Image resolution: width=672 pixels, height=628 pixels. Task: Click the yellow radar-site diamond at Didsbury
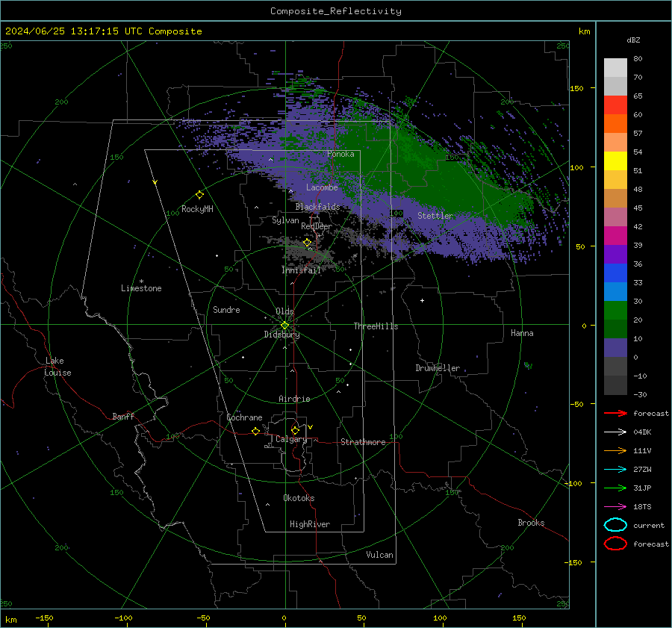tap(284, 326)
